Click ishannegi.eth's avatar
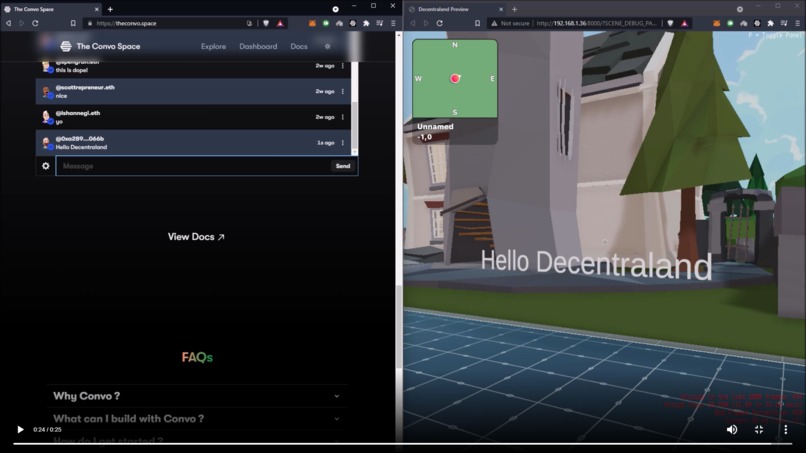Screen dimensions: 806x453 (x=47, y=118)
